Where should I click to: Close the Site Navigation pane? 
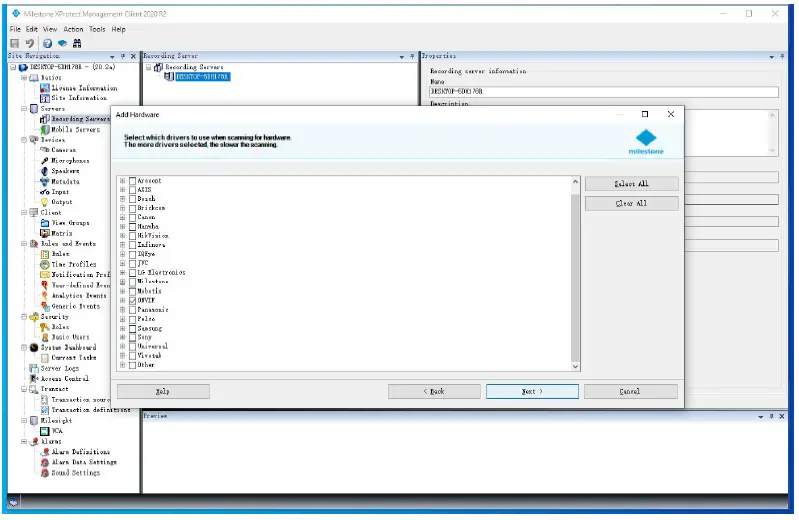pyautogui.click(x=134, y=56)
